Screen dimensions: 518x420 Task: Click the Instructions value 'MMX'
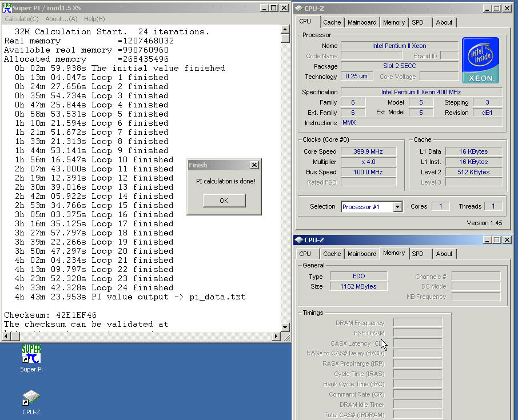[421, 122]
